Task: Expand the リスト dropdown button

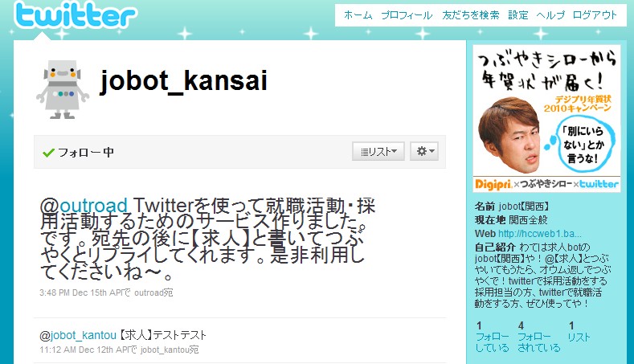Action: point(378,151)
